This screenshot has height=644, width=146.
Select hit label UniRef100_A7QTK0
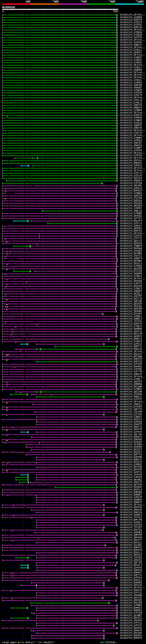click(131, 25)
